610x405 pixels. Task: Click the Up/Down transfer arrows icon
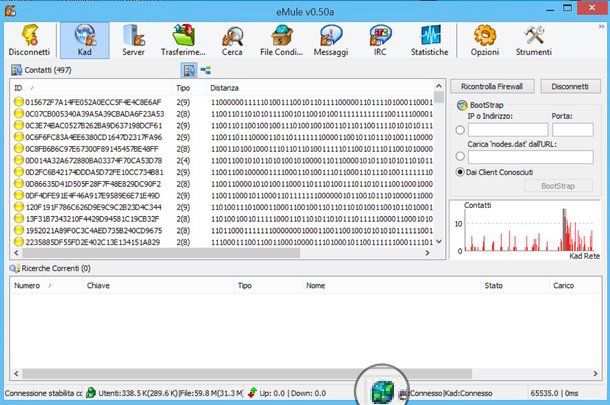pos(252,393)
